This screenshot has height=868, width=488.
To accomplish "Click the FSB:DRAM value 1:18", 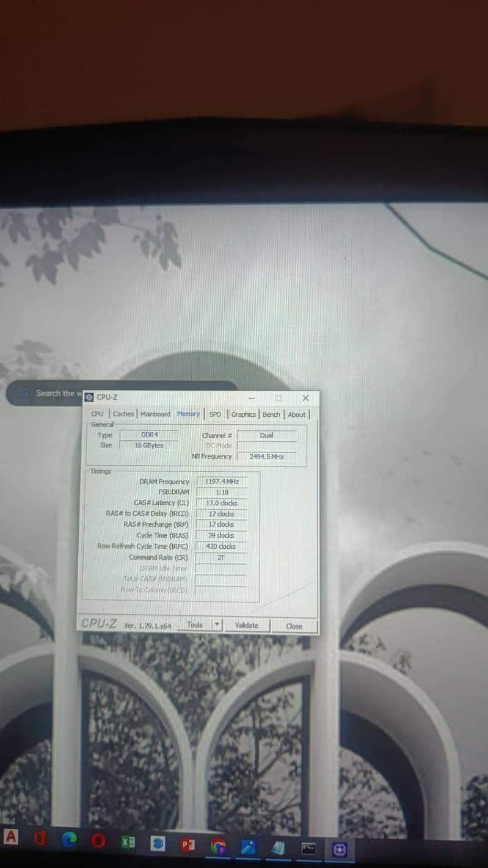I will [222, 492].
